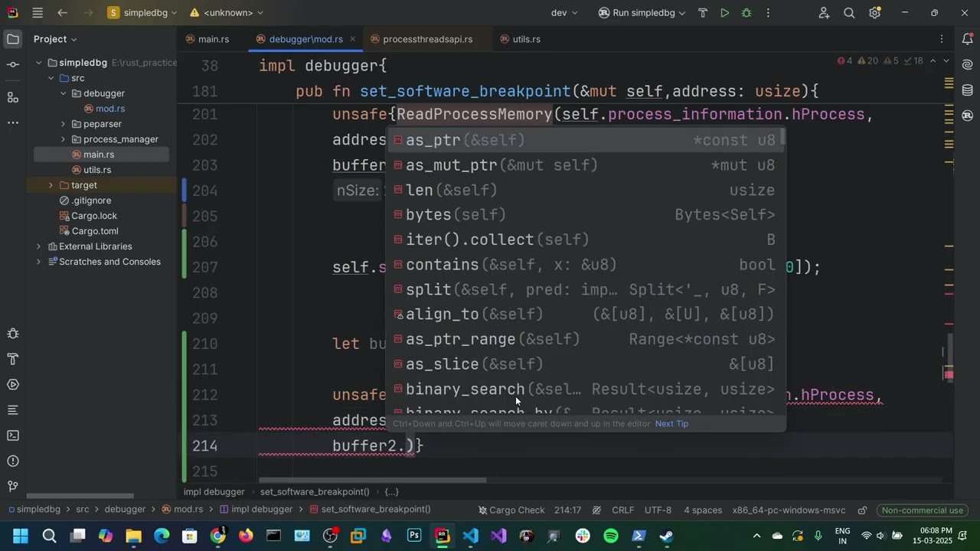The height and width of the screenshot is (551, 980).
Task: Open more run actions menu
Action: coord(768,13)
